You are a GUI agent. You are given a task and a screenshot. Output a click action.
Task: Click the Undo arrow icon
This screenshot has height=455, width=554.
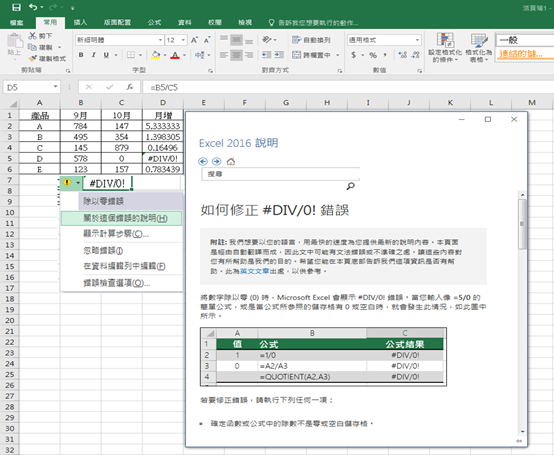click(x=33, y=7)
